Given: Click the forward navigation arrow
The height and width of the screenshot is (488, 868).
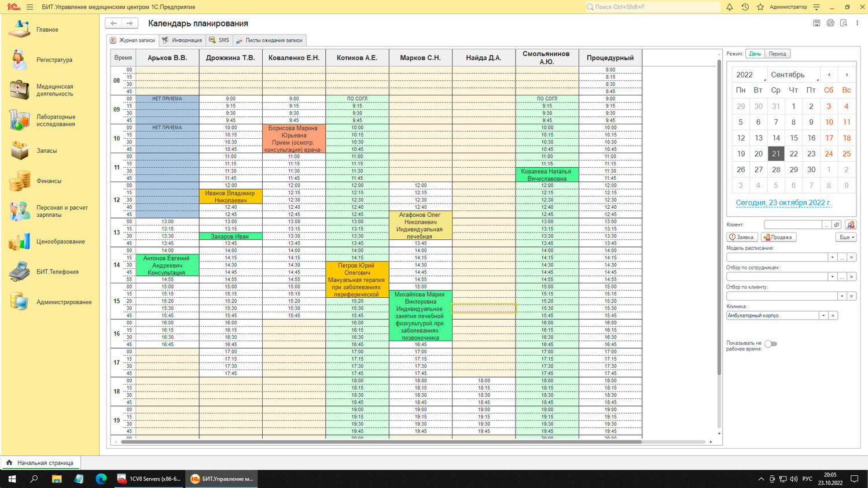Looking at the screenshot, I should pos(129,23).
